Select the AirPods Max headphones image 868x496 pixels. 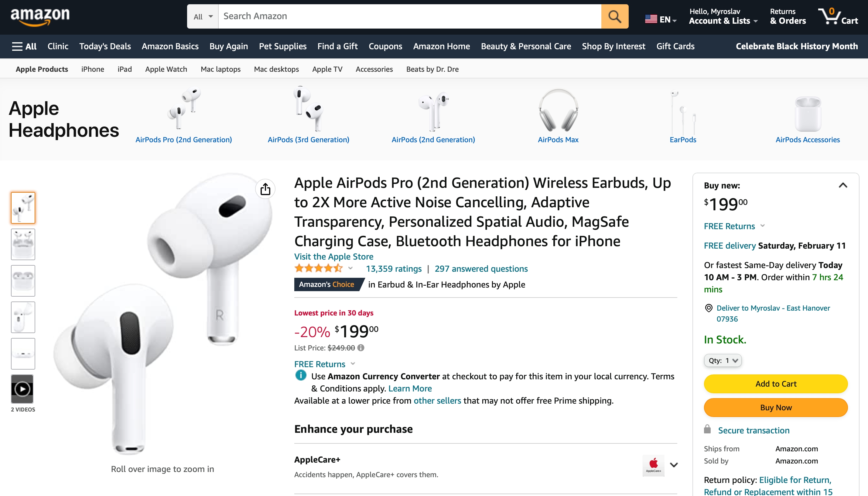pyautogui.click(x=558, y=110)
